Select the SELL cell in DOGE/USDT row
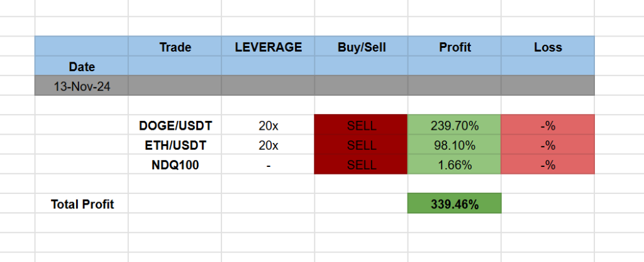Screen dimensions: 644x262 click(361, 125)
